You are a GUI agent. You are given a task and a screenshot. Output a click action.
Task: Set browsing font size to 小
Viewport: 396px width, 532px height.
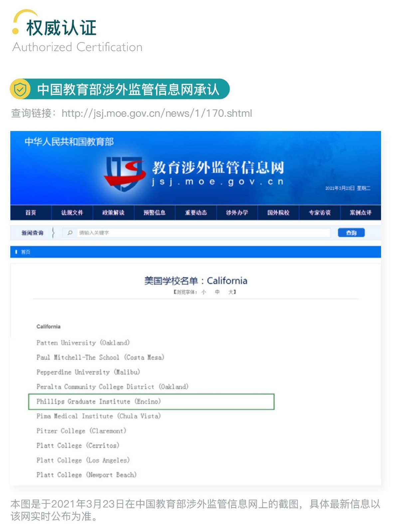204,292
